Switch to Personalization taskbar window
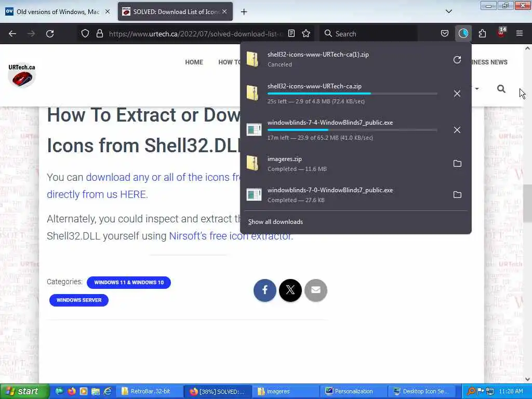Image resolution: width=532 pixels, height=399 pixels. 353,392
